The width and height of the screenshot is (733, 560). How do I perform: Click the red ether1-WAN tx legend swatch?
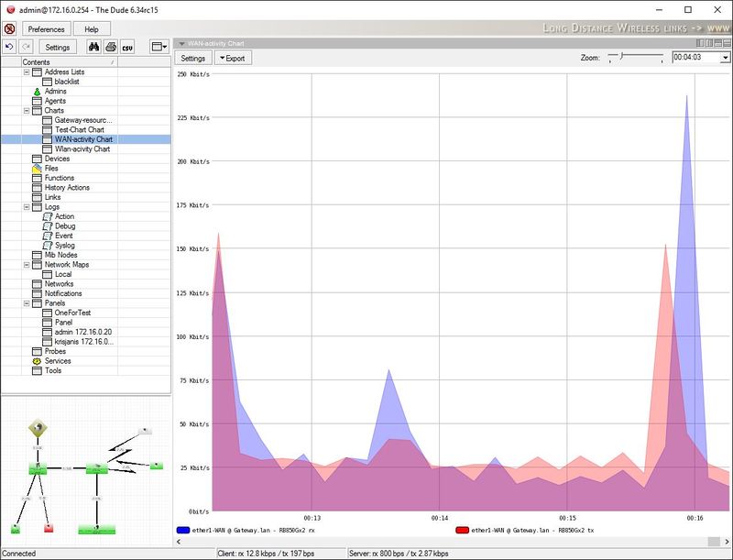pyautogui.click(x=462, y=530)
